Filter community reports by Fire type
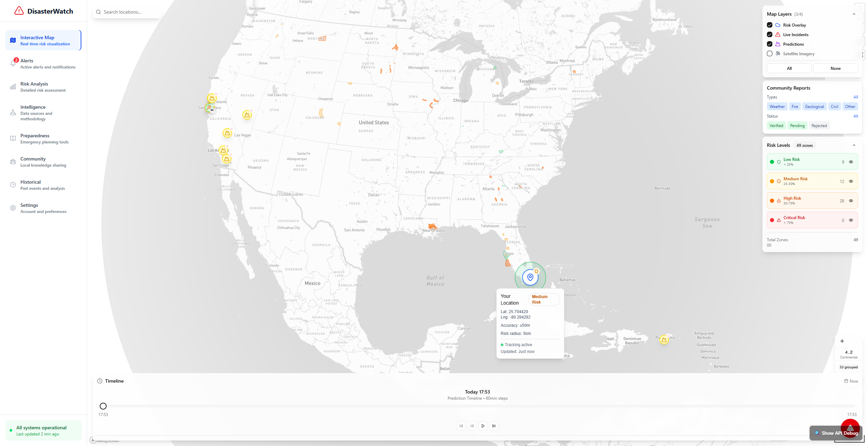868x446 pixels. 794,106
